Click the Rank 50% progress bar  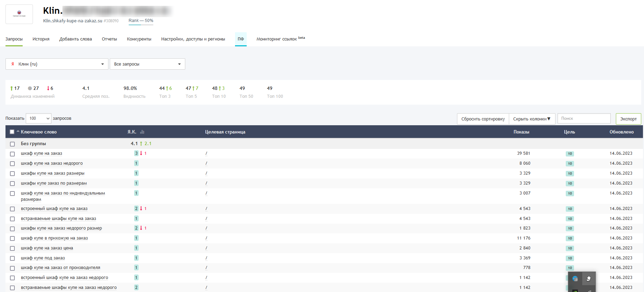tap(141, 25)
